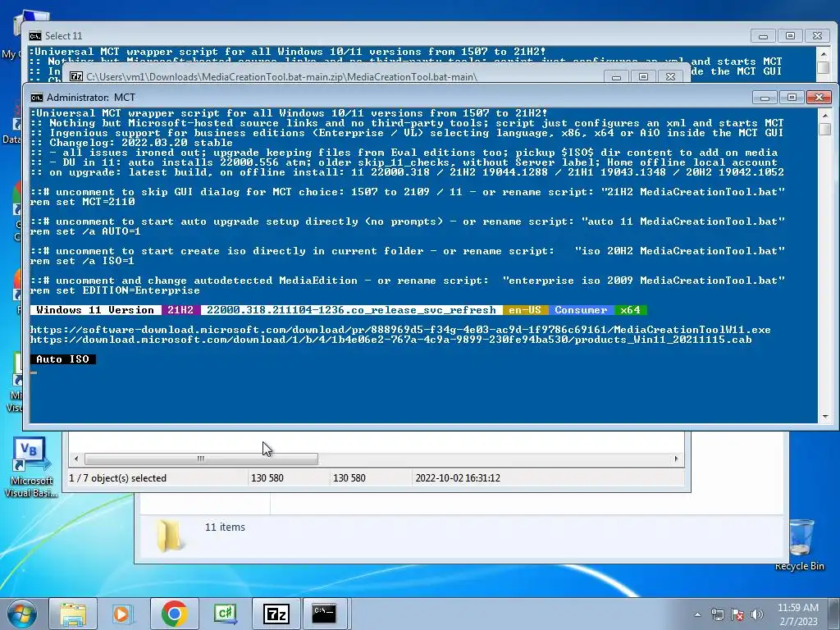Click the green x64 architecture tag
The height and width of the screenshot is (630, 840).
pos(631,310)
